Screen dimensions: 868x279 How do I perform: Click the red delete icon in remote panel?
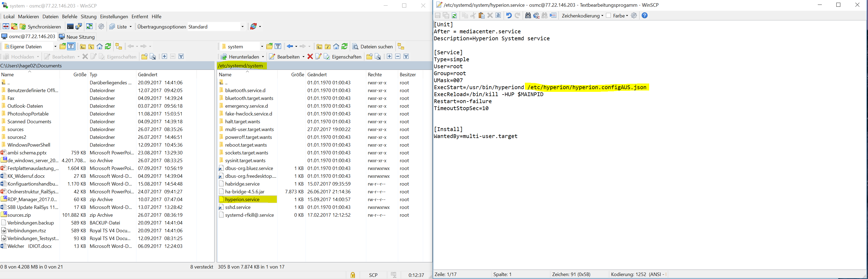tap(310, 57)
